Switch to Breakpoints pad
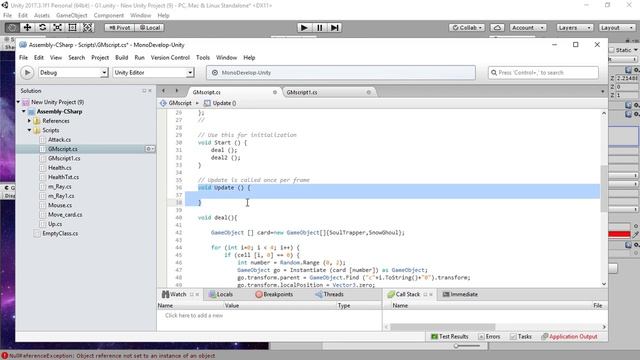Viewport: 640px width, 360px height. [274, 294]
